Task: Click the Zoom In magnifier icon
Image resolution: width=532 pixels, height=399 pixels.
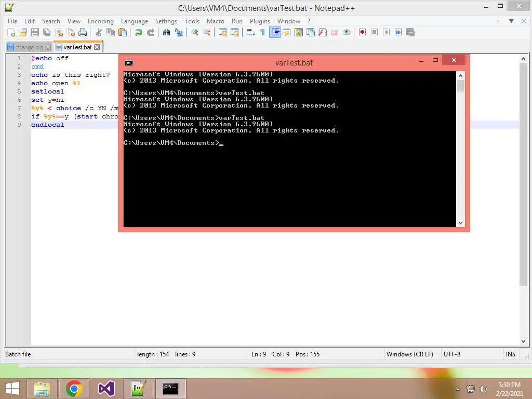Action: 194,32
